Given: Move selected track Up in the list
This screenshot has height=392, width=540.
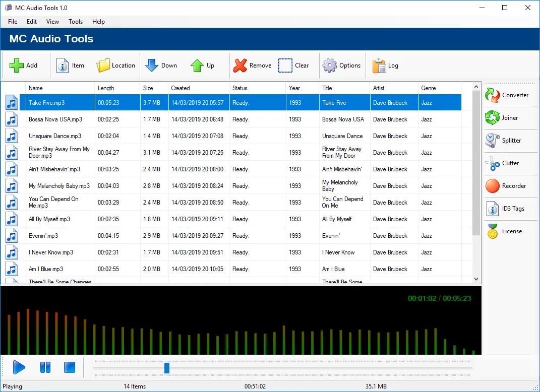Looking at the screenshot, I should [202, 65].
